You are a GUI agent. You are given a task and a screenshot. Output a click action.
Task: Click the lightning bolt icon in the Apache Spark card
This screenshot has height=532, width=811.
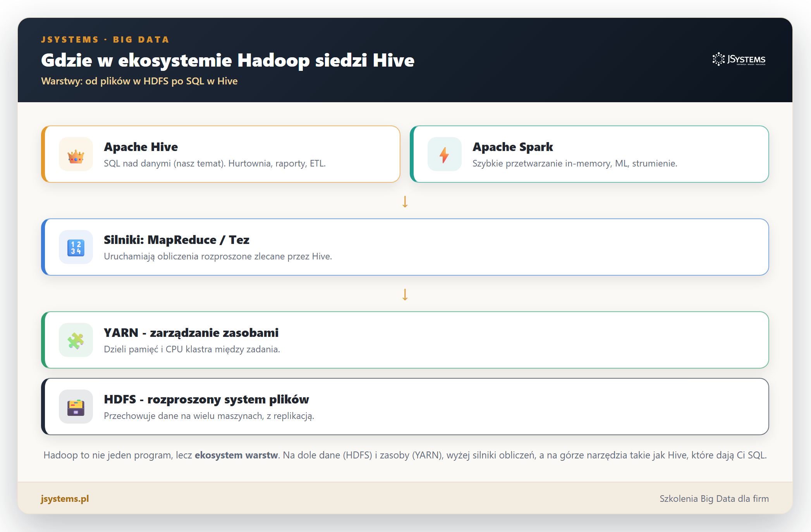coord(445,154)
